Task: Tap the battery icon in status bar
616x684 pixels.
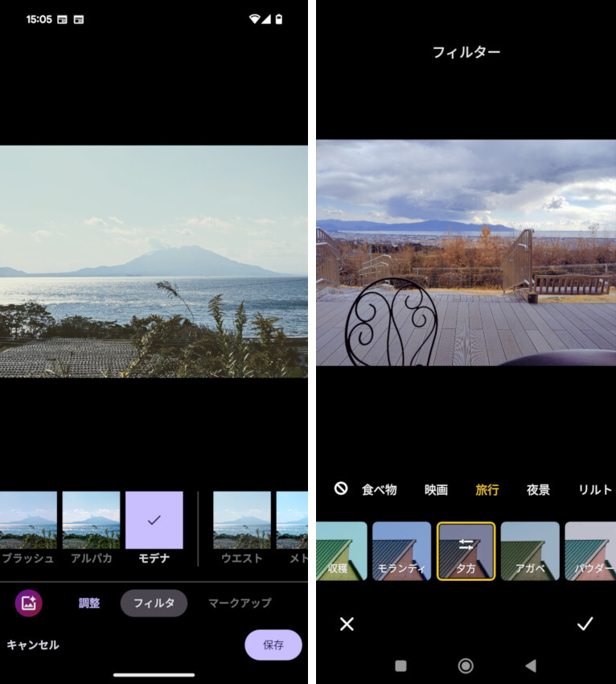Action: [279, 19]
